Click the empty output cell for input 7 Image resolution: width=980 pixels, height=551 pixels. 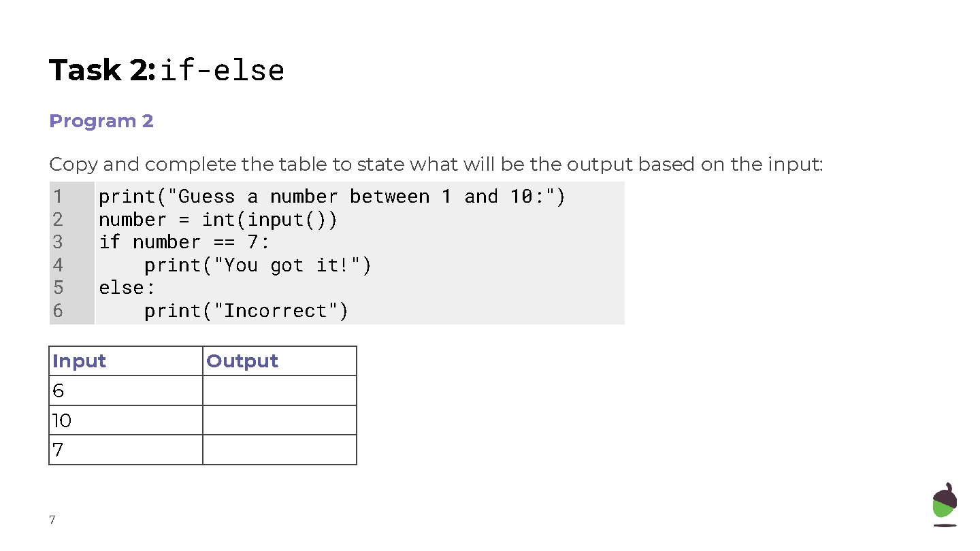pos(280,450)
